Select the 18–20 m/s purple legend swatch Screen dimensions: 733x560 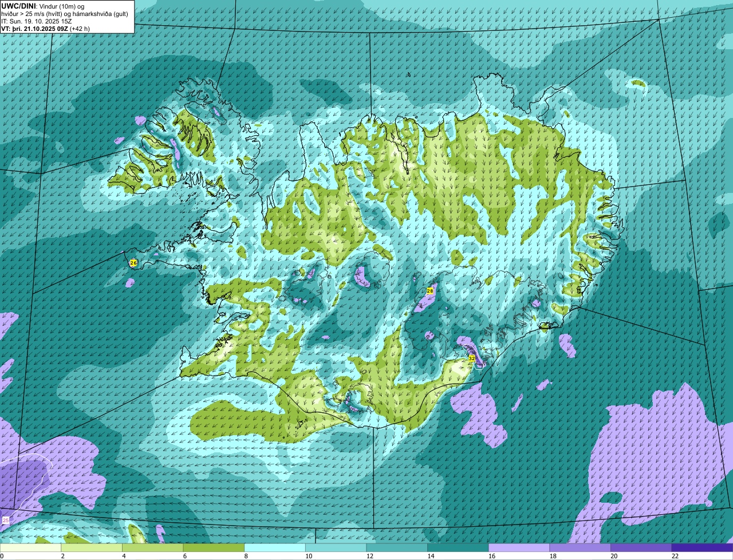[580, 547]
